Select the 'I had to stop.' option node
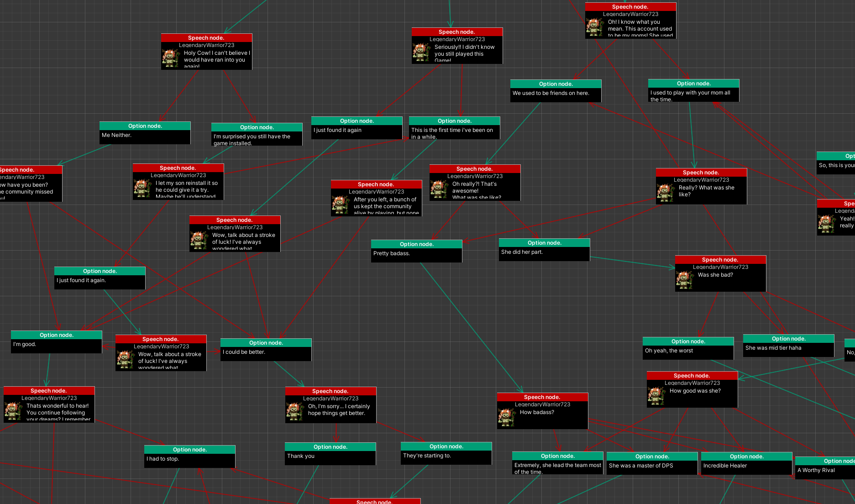855x504 pixels. coord(190,457)
